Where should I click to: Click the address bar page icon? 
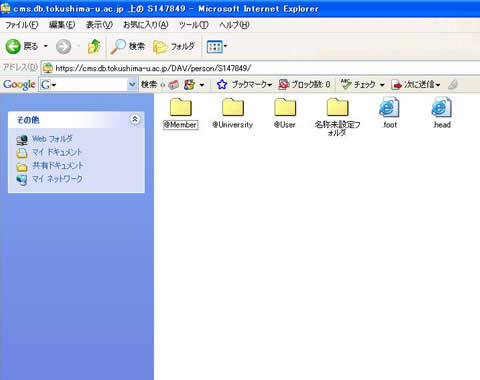click(x=48, y=68)
